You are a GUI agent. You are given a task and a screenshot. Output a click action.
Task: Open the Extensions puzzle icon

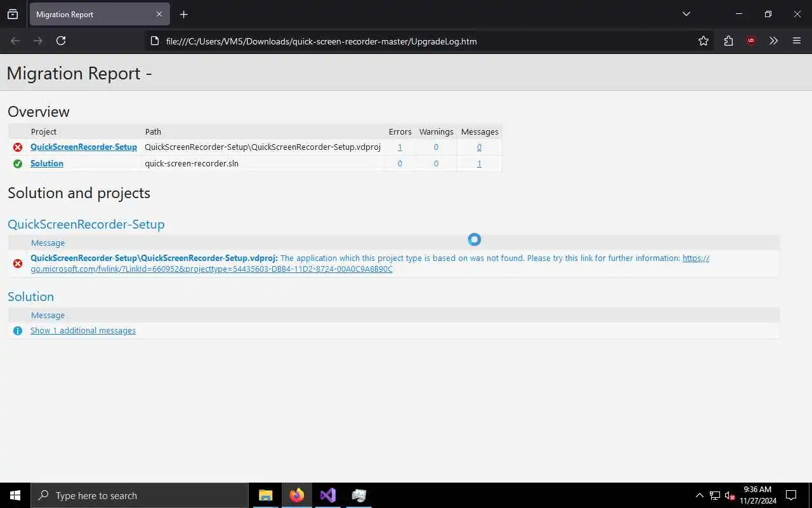click(x=728, y=41)
